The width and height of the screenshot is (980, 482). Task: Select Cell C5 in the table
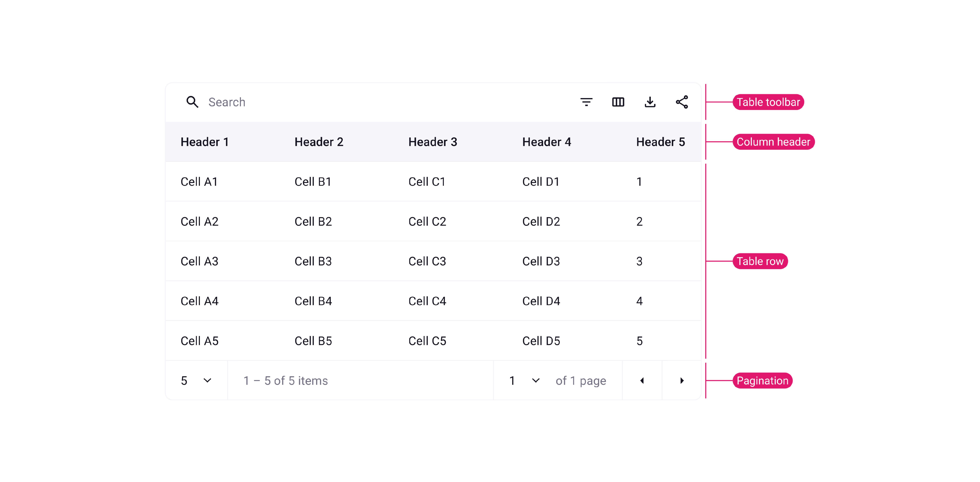coord(427,341)
